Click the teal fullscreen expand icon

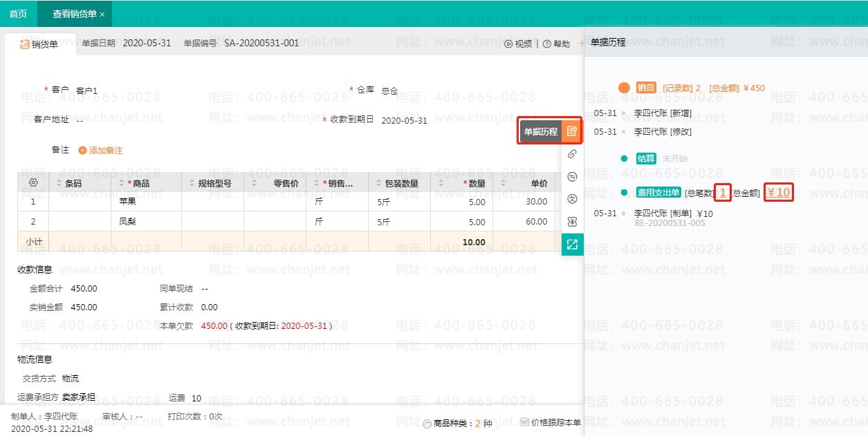click(x=572, y=244)
